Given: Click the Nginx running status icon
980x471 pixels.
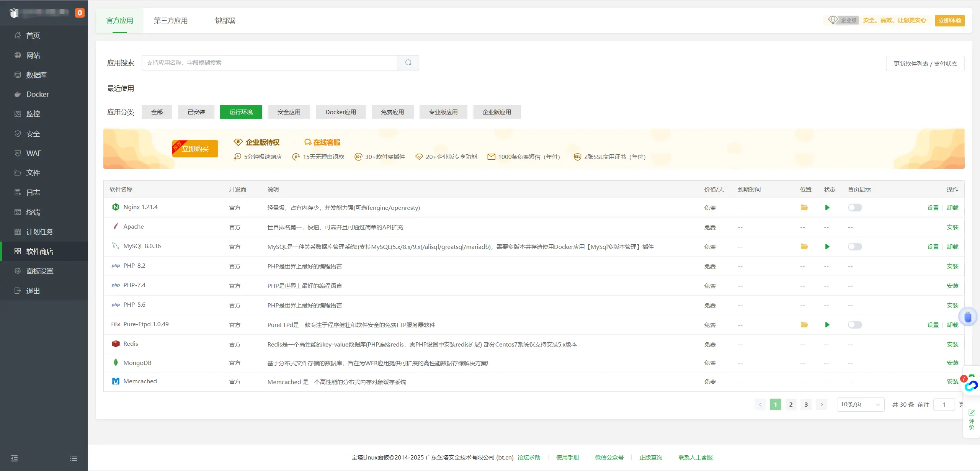Looking at the screenshot, I should (827, 208).
